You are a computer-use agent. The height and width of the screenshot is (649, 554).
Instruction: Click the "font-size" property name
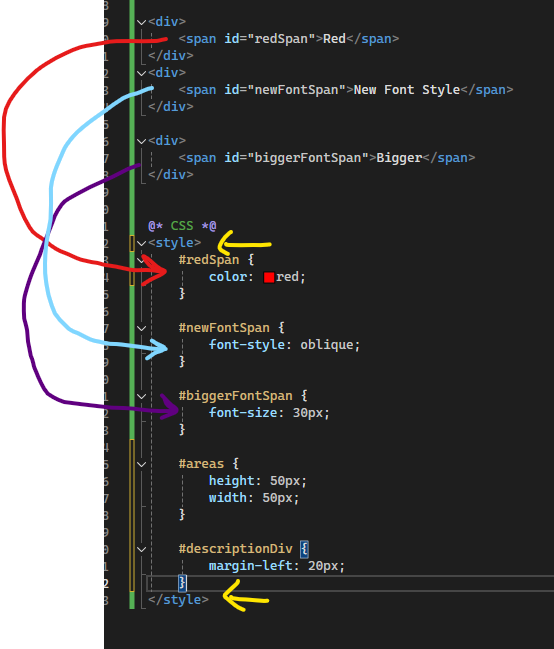point(243,413)
